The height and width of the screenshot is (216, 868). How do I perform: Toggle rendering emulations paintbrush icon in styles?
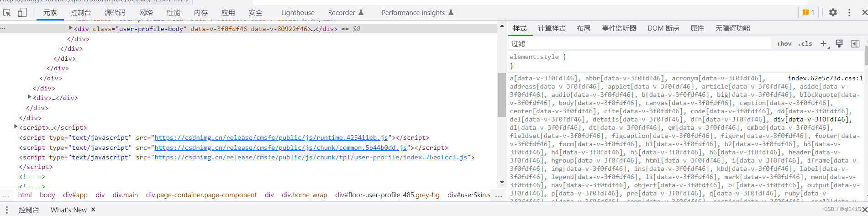click(839, 44)
